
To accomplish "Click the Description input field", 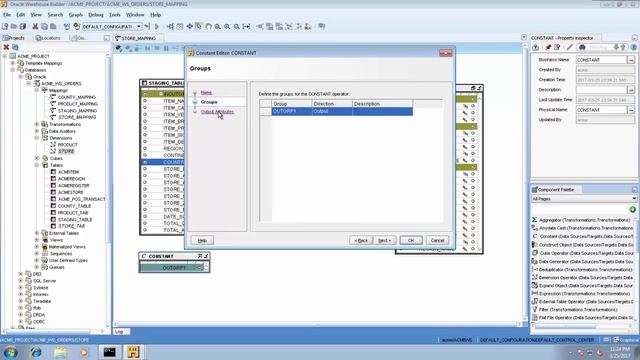I will click(x=601, y=90).
